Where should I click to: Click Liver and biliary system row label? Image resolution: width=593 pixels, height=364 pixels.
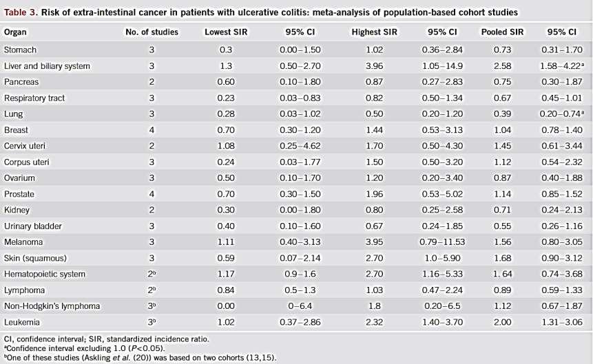tap(47, 66)
